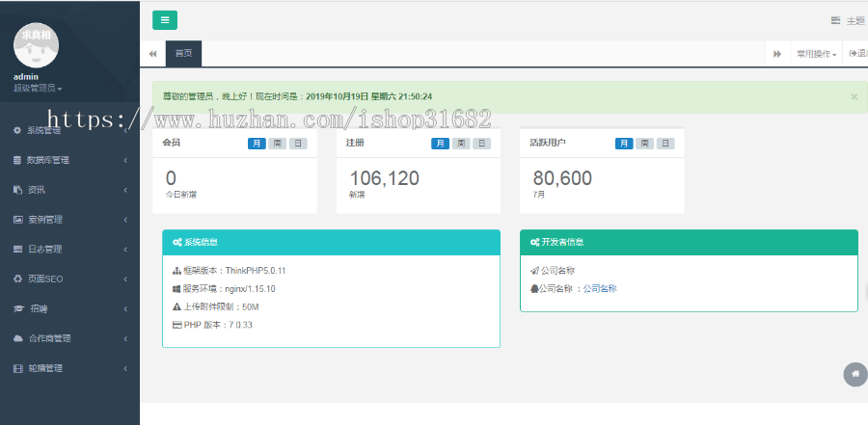This screenshot has width=868, height=425.
Task: Expand the 合作商管理 menu chevron
Action: pos(125,338)
